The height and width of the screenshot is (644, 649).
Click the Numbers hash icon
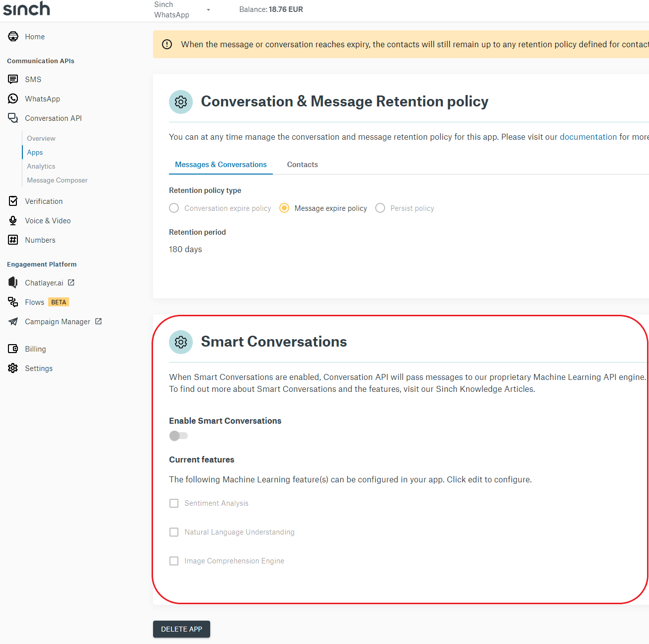pyautogui.click(x=12, y=240)
